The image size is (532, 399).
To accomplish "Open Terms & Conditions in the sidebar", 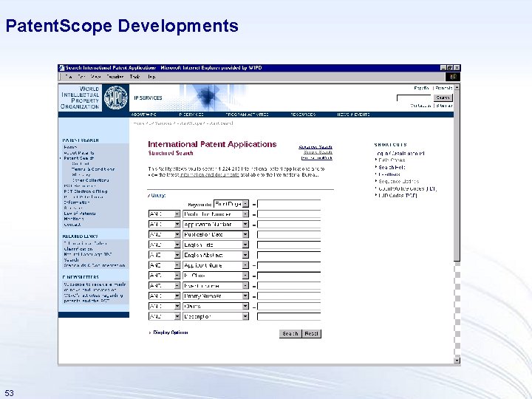I will tap(93, 169).
